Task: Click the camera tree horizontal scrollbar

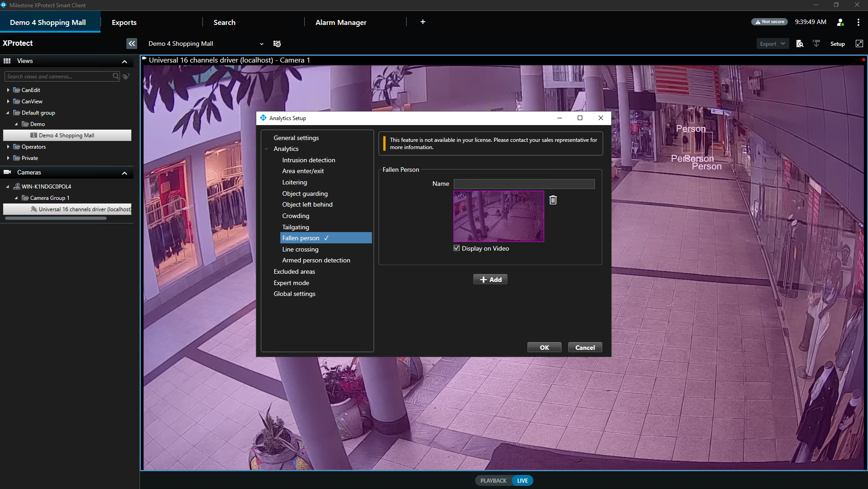Action: click(x=56, y=218)
